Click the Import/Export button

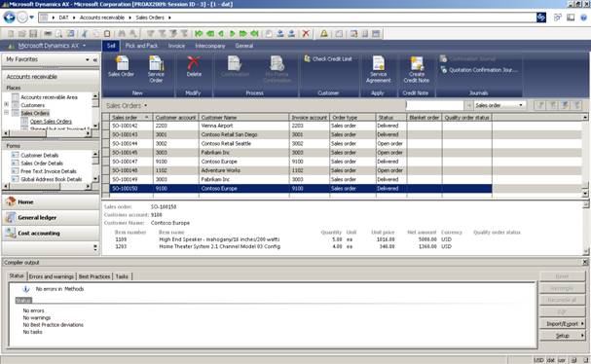point(563,324)
